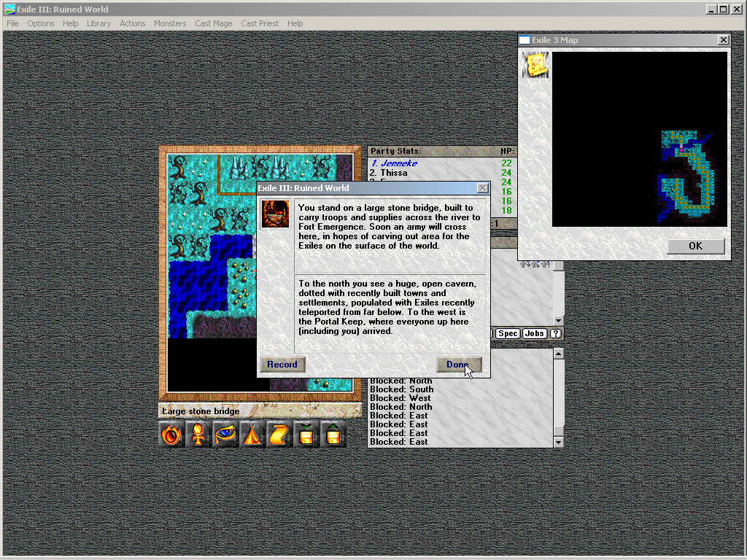This screenshot has width=747, height=560.
Task: Close the Ruined World message dialog
Action: [x=483, y=188]
